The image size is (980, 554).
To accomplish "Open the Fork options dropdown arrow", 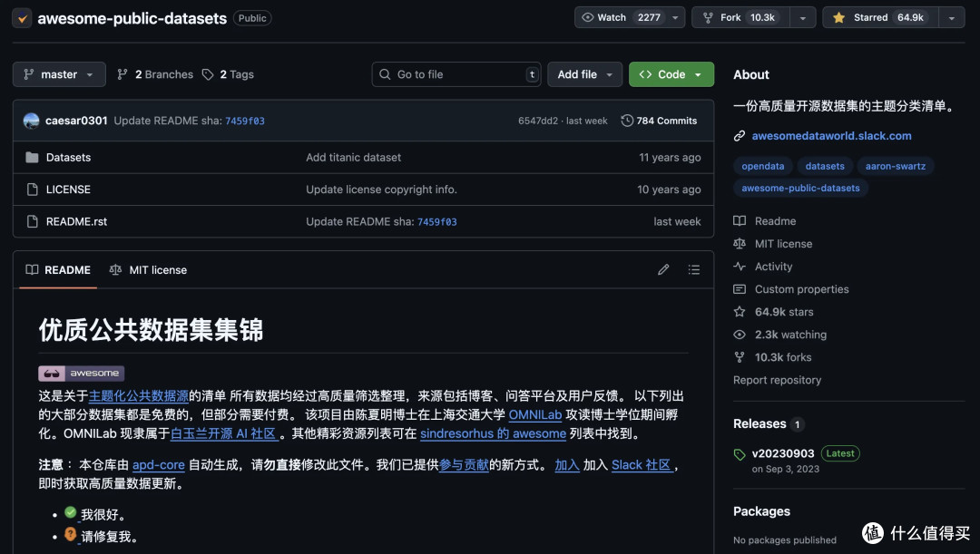I will (x=802, y=17).
